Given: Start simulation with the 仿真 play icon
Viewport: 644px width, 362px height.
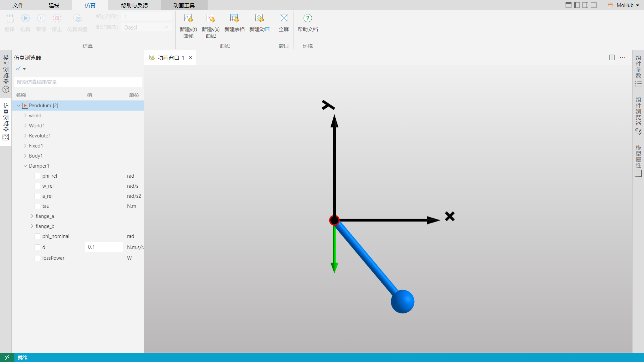Looking at the screenshot, I should coord(25,18).
